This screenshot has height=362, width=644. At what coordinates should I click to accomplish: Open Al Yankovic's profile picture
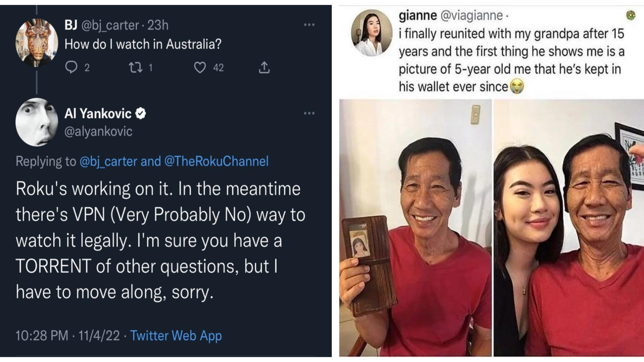[37, 122]
